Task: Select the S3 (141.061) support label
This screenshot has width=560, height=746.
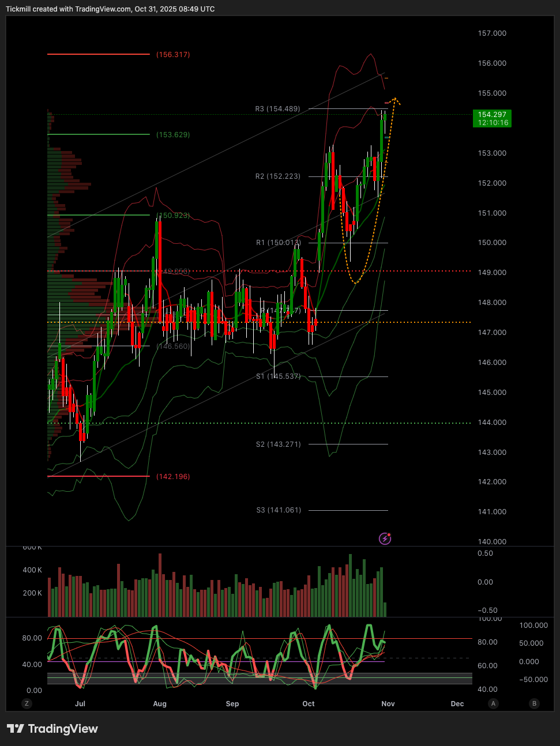Action: coord(278,510)
